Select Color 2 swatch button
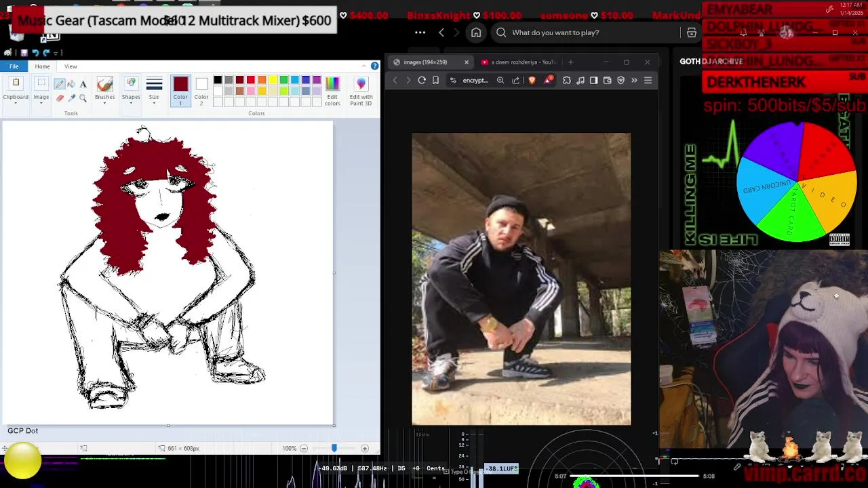The width and height of the screenshot is (868, 488). coord(201,90)
